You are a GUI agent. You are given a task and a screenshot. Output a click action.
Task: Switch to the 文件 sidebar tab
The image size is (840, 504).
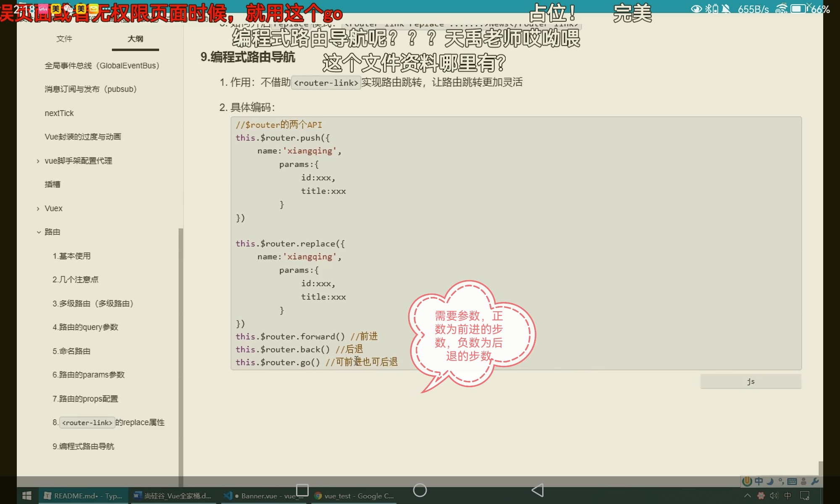pyautogui.click(x=64, y=39)
